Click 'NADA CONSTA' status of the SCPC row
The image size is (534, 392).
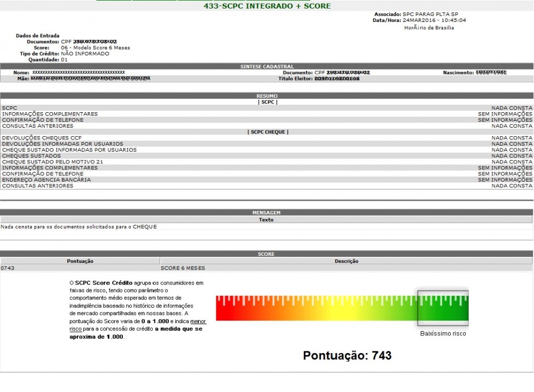coord(512,108)
